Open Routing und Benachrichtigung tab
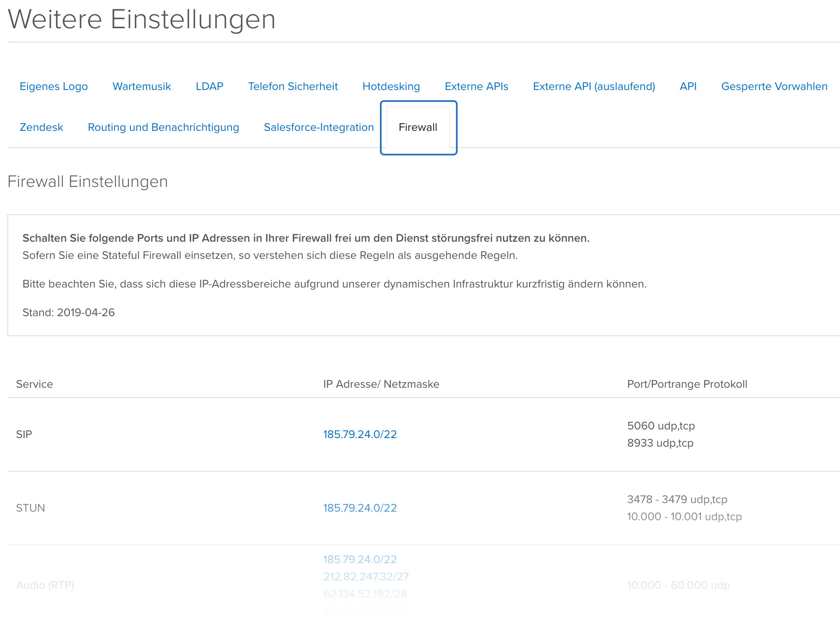Screen dimensions: 840x620 point(163,127)
